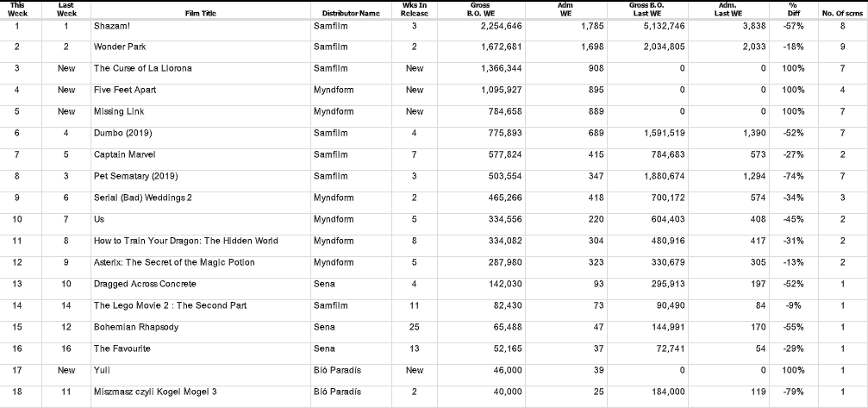
Task: Select the 'Yuli' film title cell
Action: [x=103, y=370]
